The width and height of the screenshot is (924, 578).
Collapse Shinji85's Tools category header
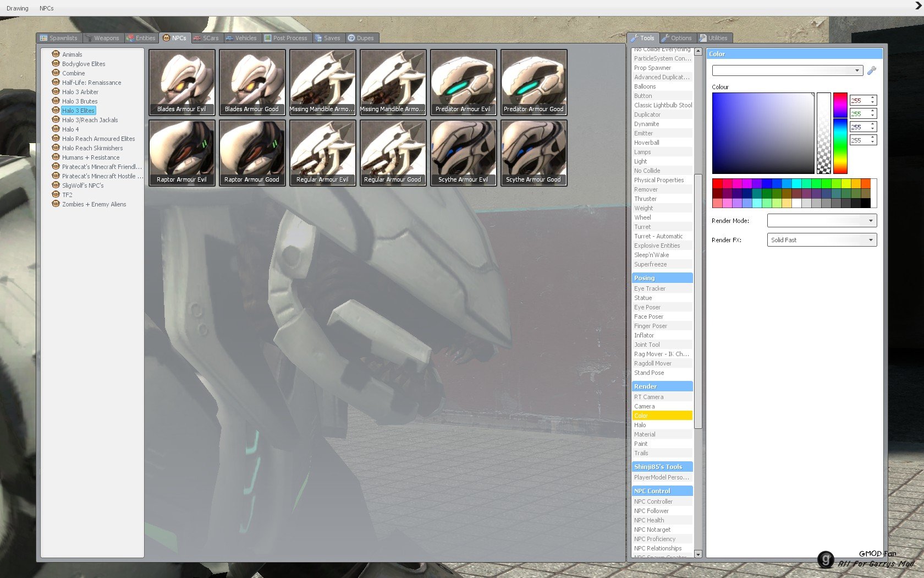(x=662, y=467)
